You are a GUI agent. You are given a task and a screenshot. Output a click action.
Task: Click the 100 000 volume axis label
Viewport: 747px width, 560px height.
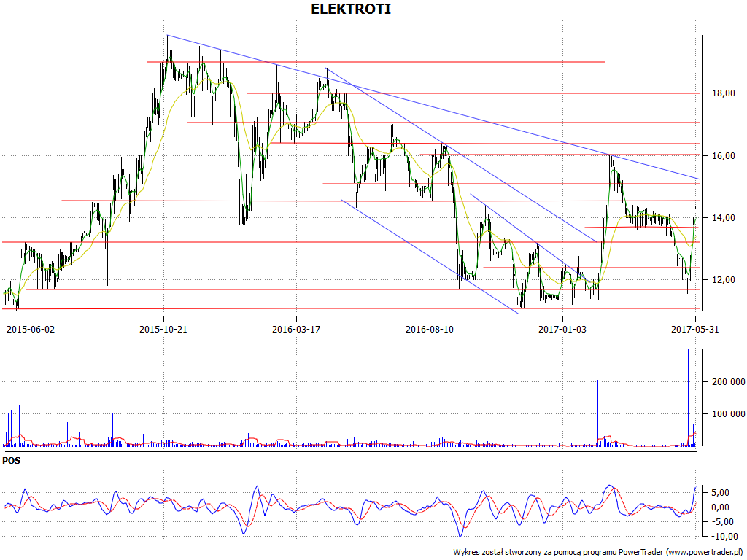(729, 414)
